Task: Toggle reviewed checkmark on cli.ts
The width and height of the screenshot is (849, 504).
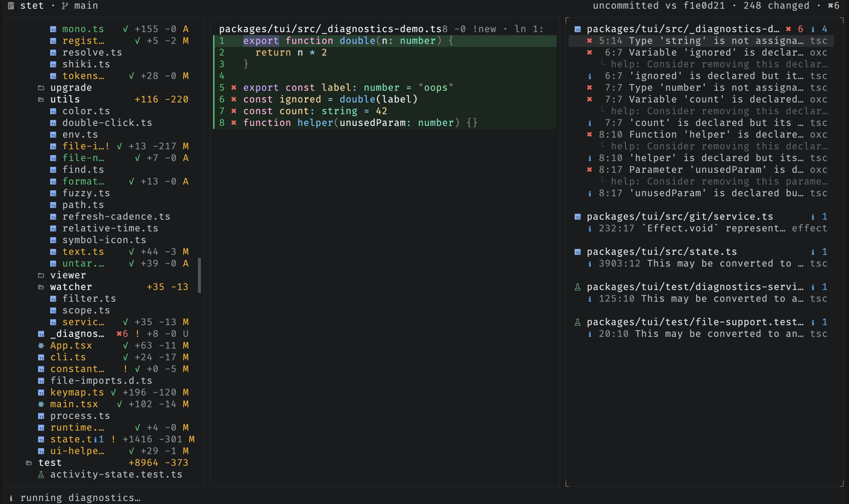Action: (x=125, y=358)
